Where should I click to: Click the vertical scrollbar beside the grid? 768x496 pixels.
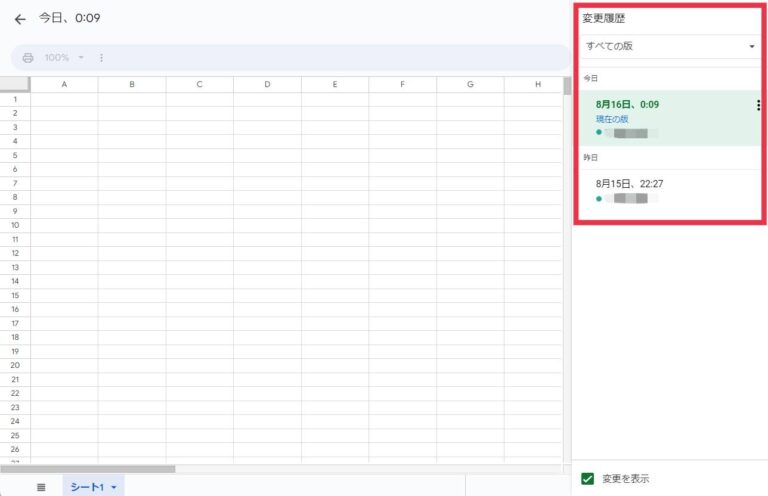[567, 90]
